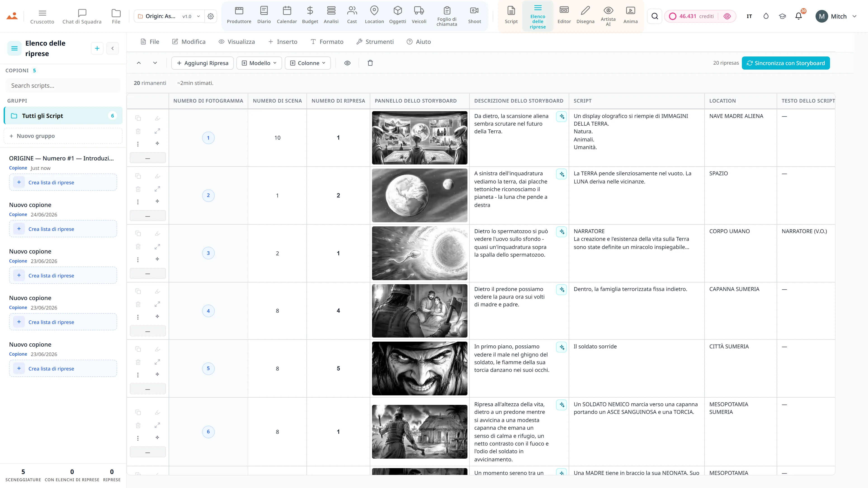Open the Cruscotto dashboard
The image size is (868, 488).
[42, 16]
